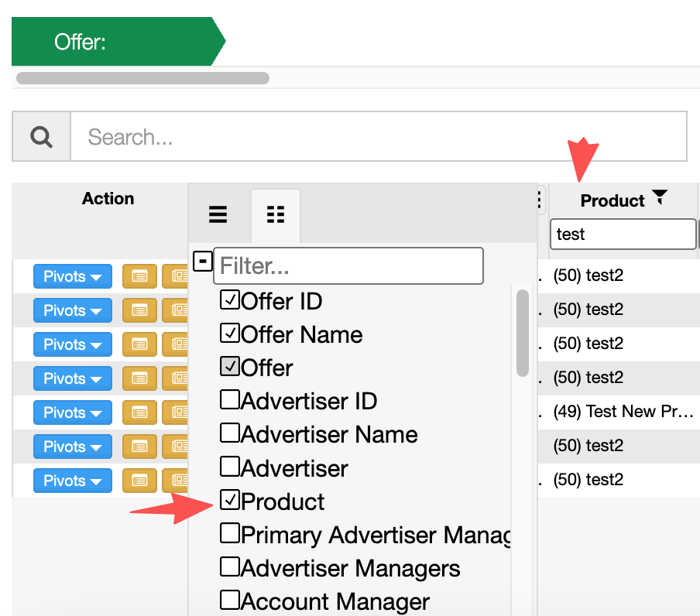
Task: Click first yellow list icon in fourth row
Action: tap(139, 378)
